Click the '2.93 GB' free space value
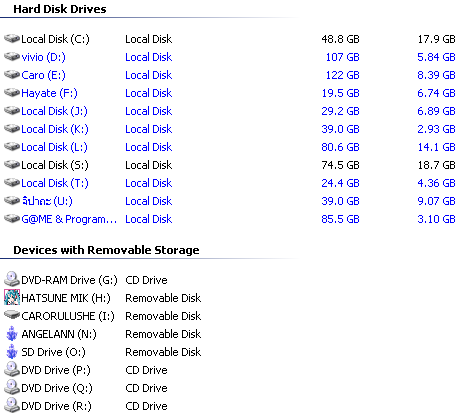This screenshot has height=419, width=466. tap(436, 129)
